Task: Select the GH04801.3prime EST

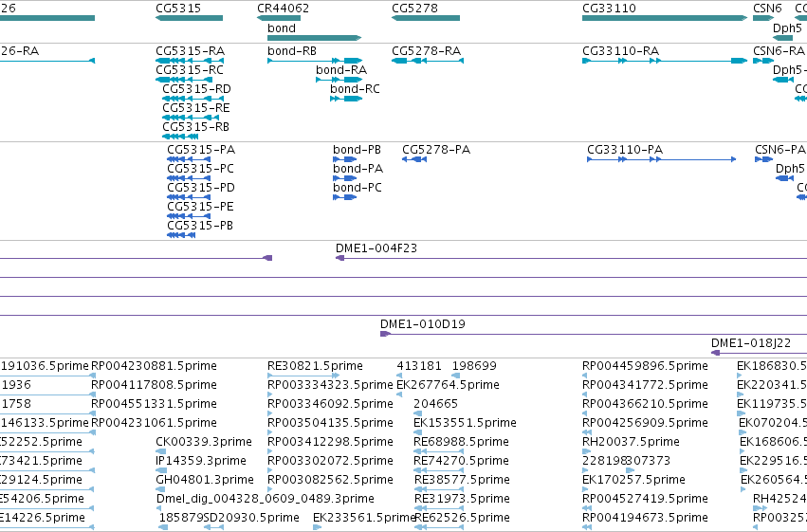Action: coord(205,480)
